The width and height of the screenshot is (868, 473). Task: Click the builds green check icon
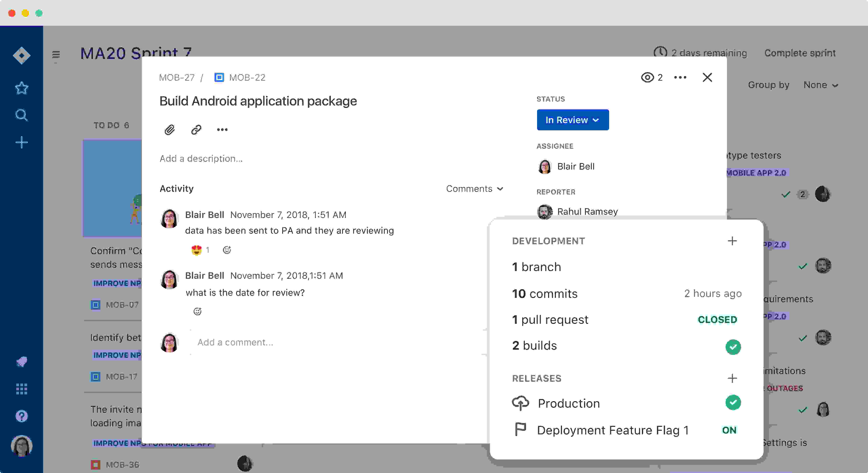[733, 347]
